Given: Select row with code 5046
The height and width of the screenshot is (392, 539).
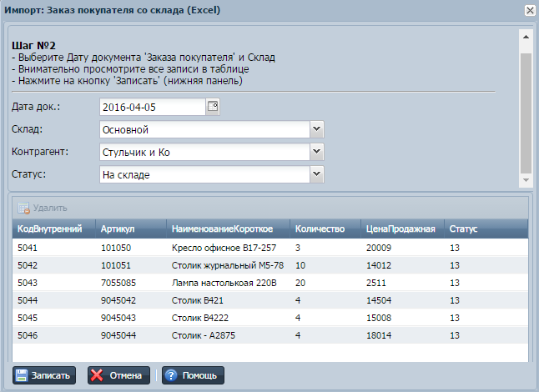Looking at the screenshot, I should coord(270,335).
